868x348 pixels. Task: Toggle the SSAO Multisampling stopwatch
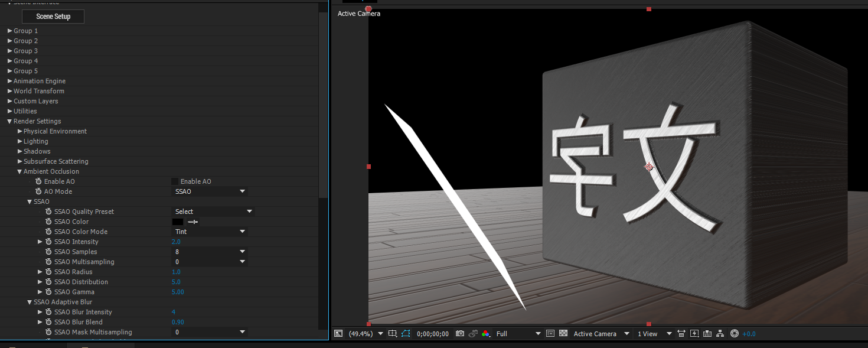click(48, 262)
